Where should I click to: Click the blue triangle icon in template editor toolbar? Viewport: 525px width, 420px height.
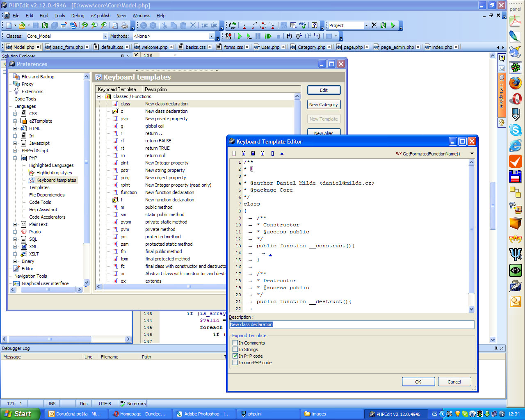[x=282, y=154]
